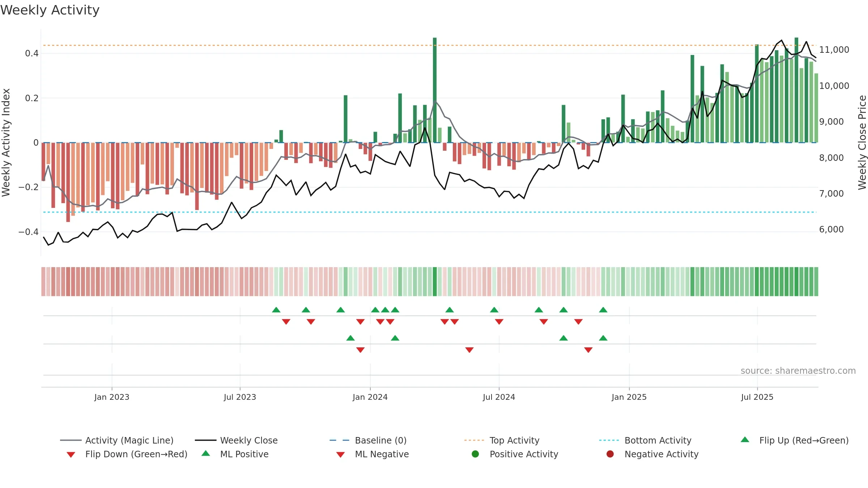The height and width of the screenshot is (488, 868).
Task: Click the Jan 2024 x-axis label
Action: click(x=370, y=397)
